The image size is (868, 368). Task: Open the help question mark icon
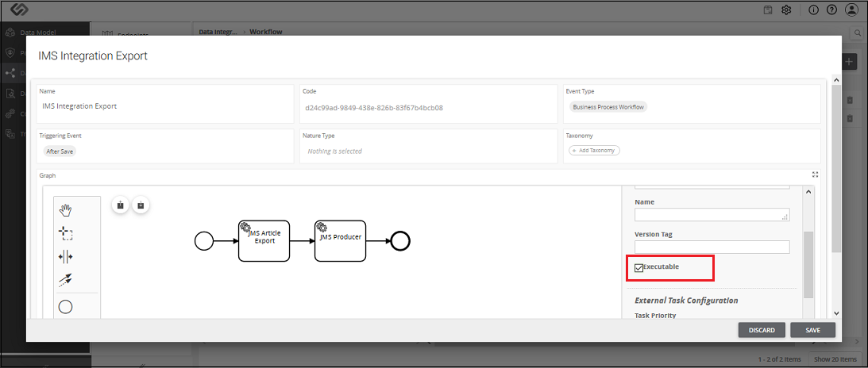[x=831, y=10]
